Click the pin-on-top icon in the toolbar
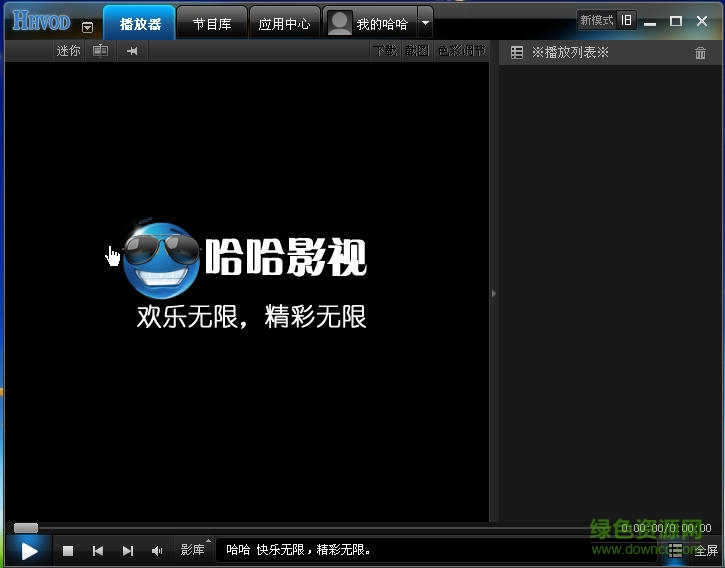 (132, 51)
